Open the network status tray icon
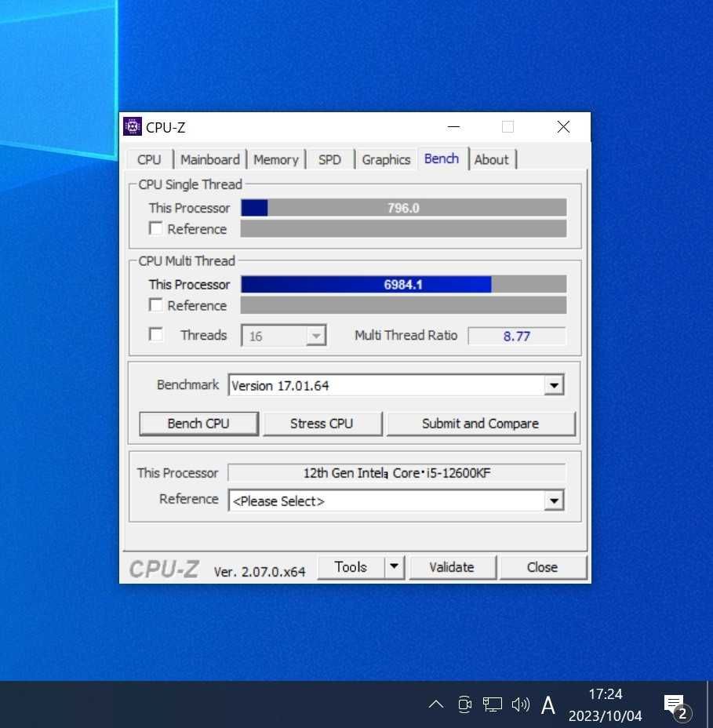Image resolution: width=713 pixels, height=728 pixels. click(492, 704)
